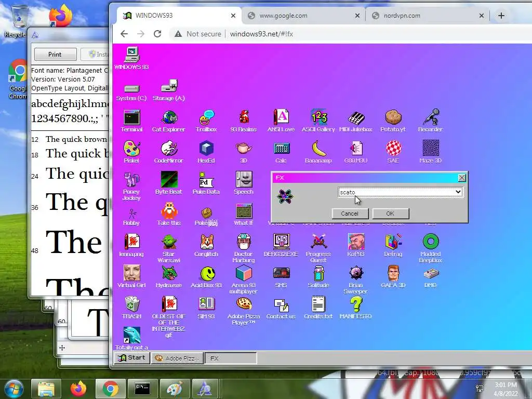Launch CodeMirror icon
The image size is (532, 399).
[169, 152]
